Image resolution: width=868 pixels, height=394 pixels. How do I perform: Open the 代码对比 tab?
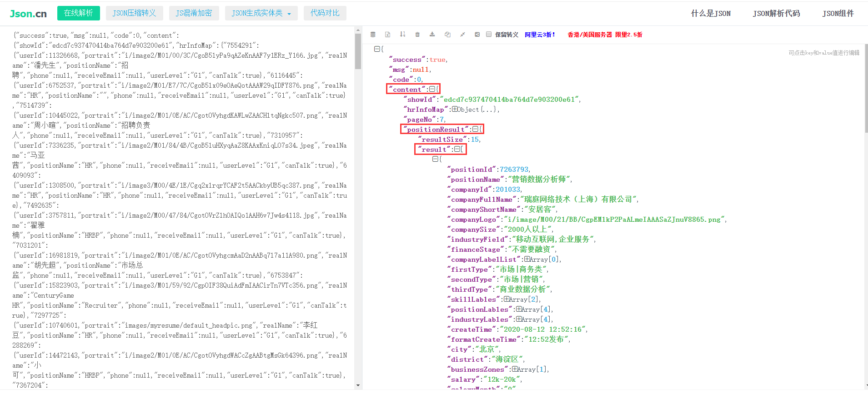[x=325, y=13]
